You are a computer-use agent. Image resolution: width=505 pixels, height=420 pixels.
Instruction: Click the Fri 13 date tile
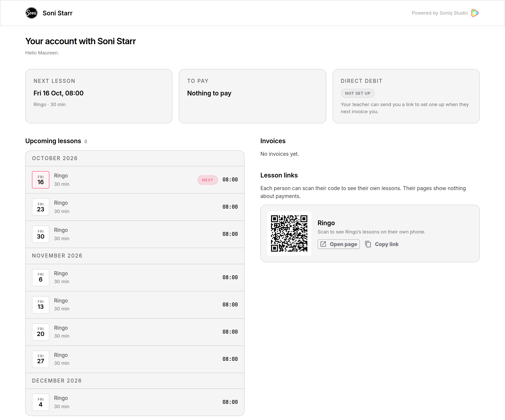[41, 305]
